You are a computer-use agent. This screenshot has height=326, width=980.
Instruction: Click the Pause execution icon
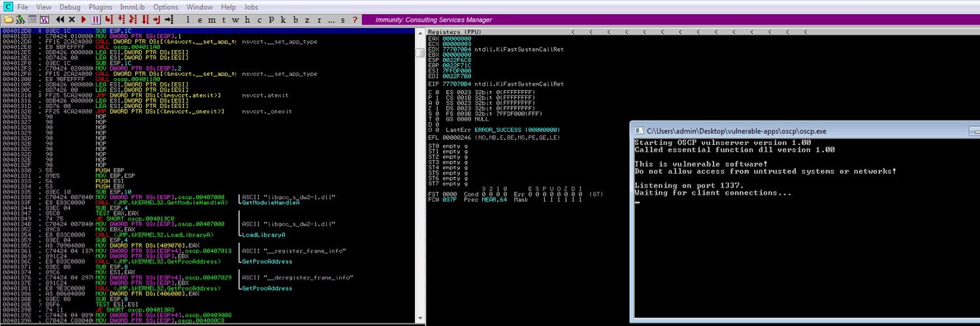(x=95, y=20)
